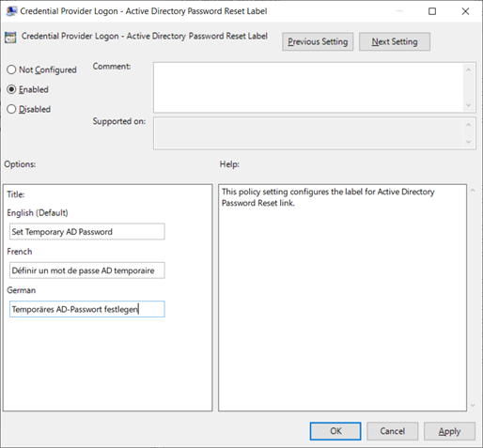The image size is (483, 448).
Task: Click the 'Supported on:' label
Action: (x=119, y=121)
